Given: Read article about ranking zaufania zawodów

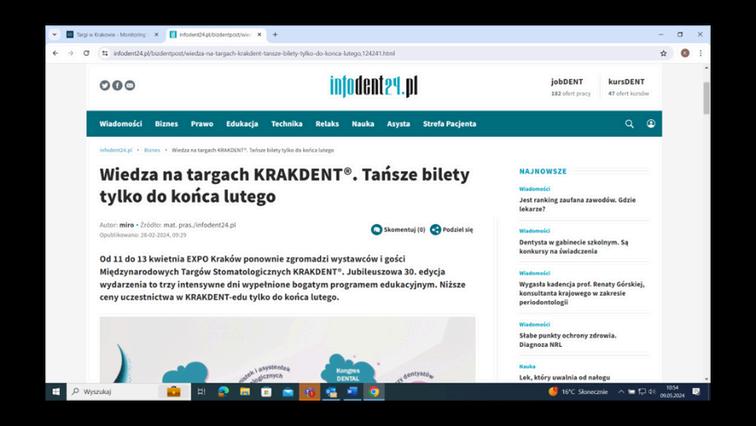Looking at the screenshot, I should point(577,204).
